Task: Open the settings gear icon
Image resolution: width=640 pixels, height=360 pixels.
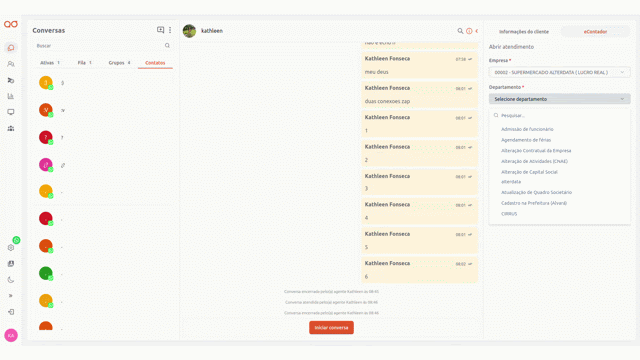Action: pos(11,248)
